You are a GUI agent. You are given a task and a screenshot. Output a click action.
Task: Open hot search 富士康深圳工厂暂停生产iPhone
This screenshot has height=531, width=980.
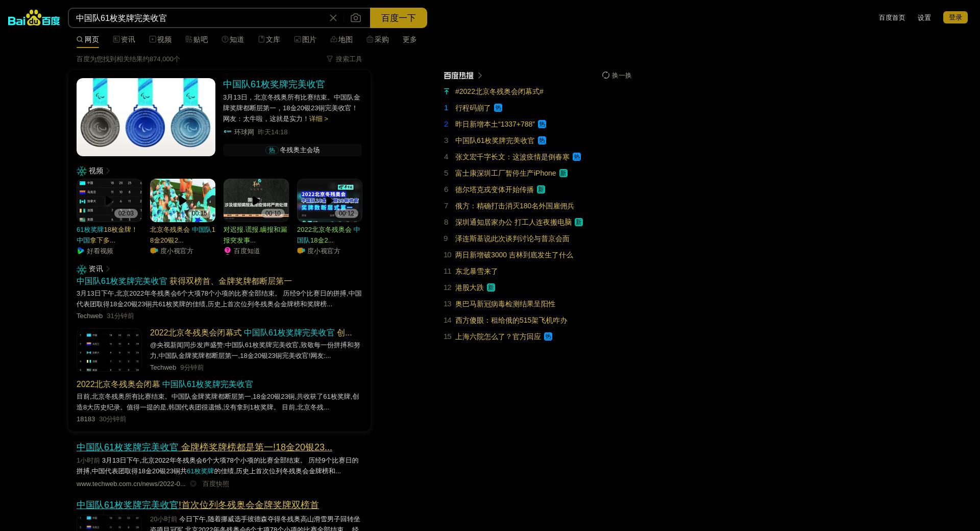point(505,173)
